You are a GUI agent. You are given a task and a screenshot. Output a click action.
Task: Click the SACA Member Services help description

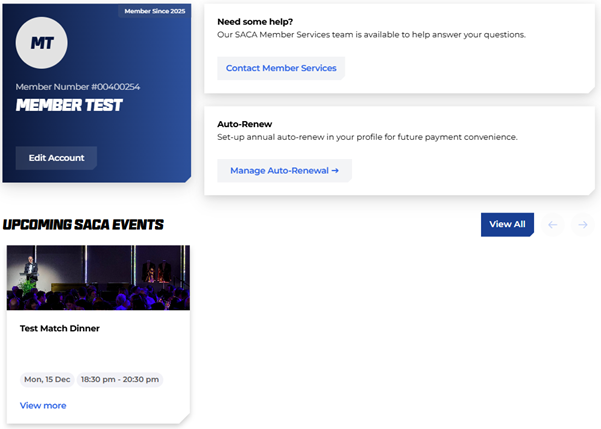(371, 34)
